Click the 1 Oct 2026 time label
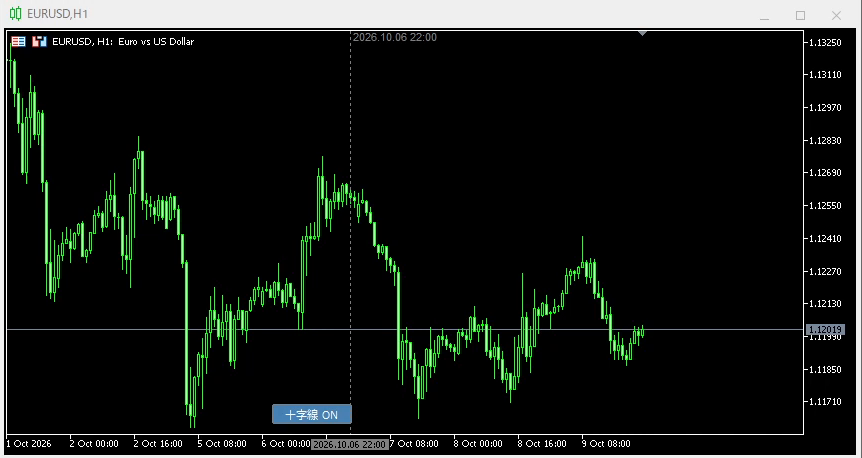Screen dimensions: 862x458 29,444
